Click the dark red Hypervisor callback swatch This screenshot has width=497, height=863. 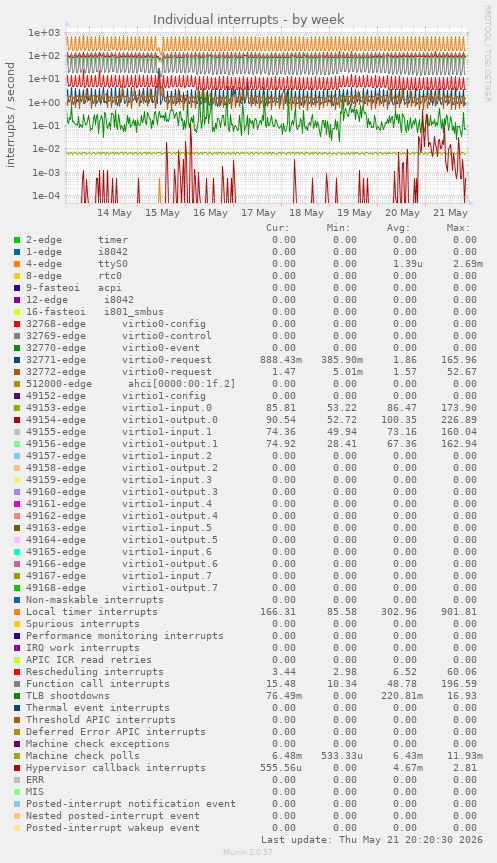pyautogui.click(x=17, y=768)
